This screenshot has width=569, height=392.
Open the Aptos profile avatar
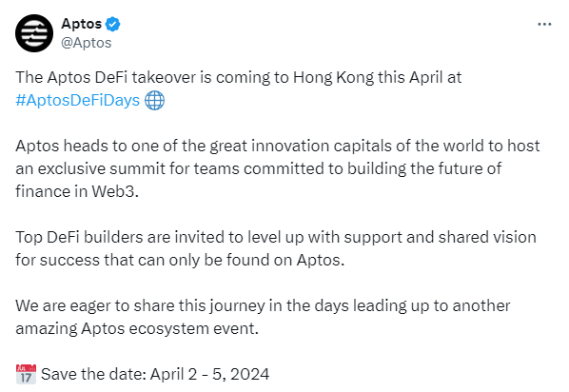[34, 33]
